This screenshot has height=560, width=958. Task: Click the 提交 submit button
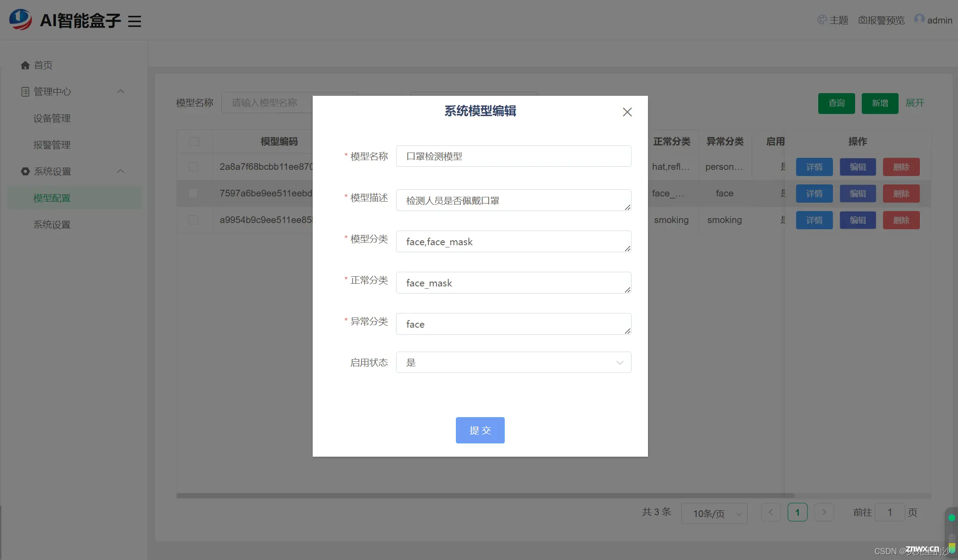pyautogui.click(x=480, y=430)
